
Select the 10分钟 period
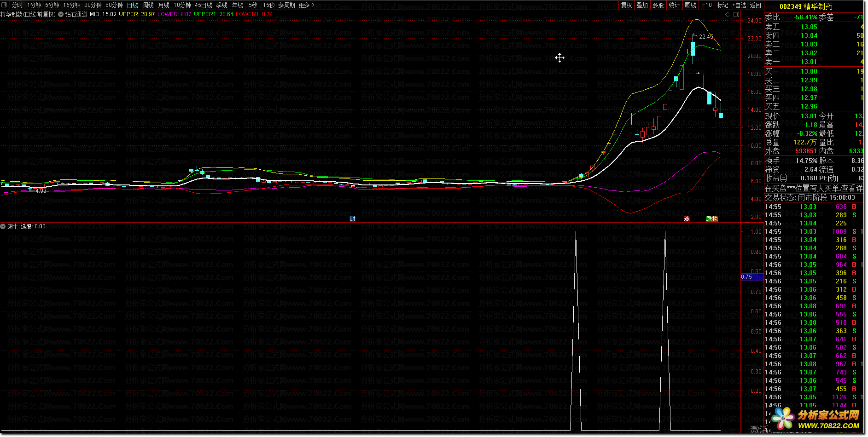[x=182, y=5]
